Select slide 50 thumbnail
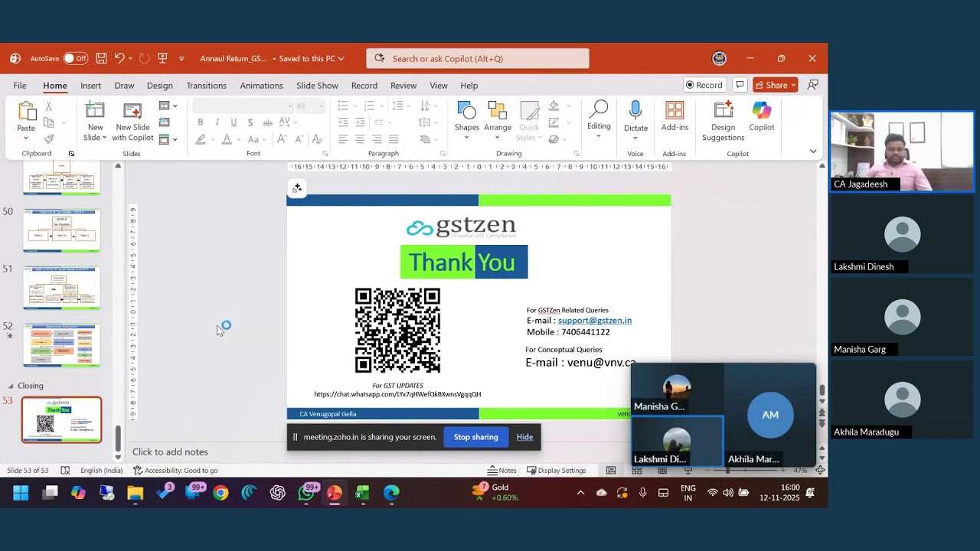 pos(61,230)
